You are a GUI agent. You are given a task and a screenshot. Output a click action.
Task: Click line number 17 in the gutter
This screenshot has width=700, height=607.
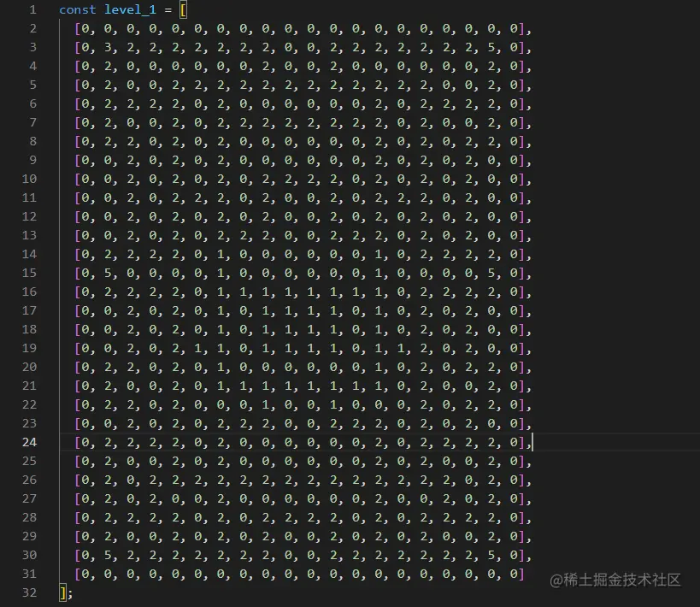(29, 310)
